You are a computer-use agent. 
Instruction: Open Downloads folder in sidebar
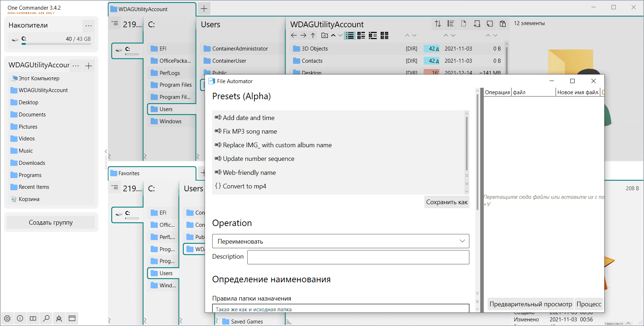pos(28,163)
